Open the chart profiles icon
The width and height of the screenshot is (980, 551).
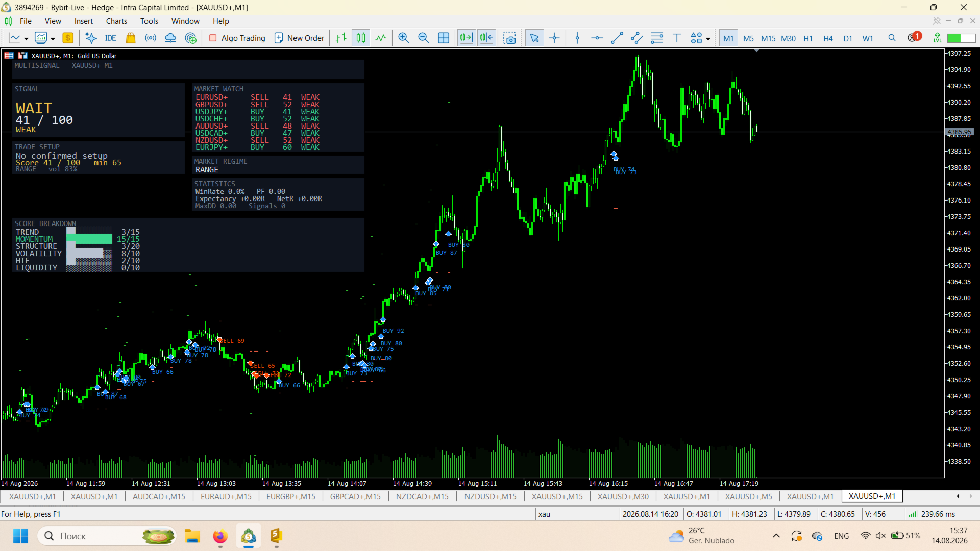[x=41, y=38]
